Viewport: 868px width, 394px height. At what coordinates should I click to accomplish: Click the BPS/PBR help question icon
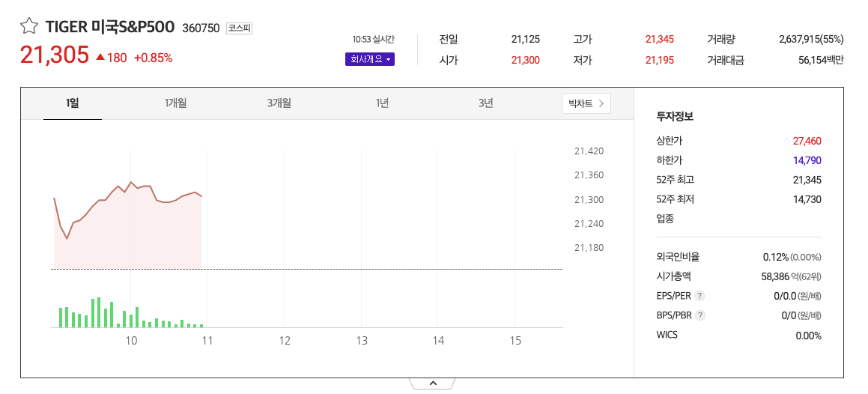click(x=700, y=315)
